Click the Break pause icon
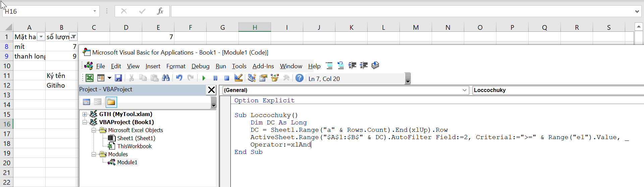Viewport: 644px width, 187px height. (x=215, y=78)
